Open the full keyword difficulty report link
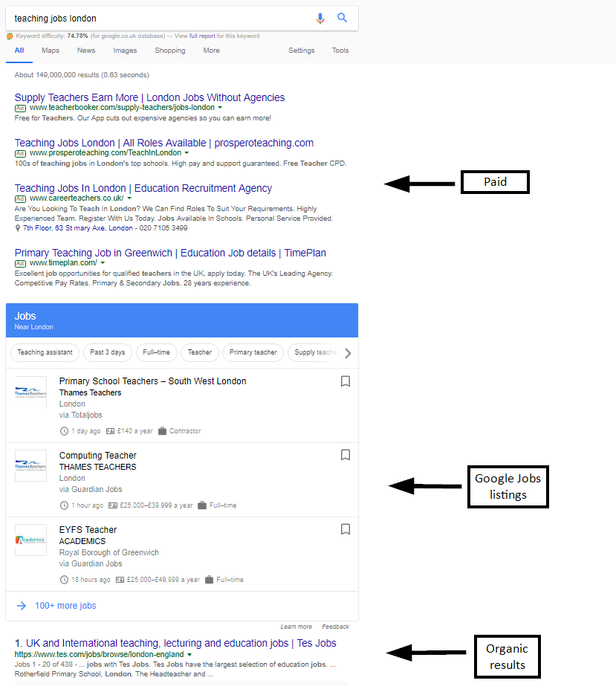The height and width of the screenshot is (692, 616). click(x=203, y=36)
